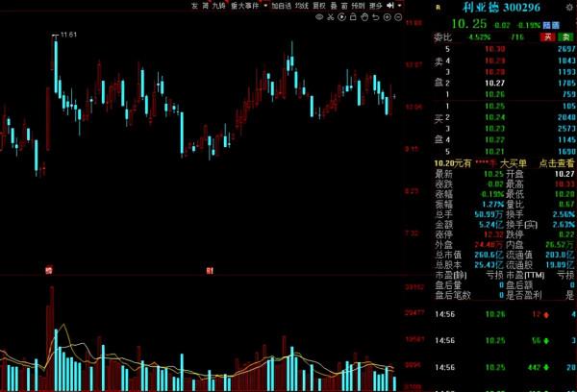Toggle the 均线 moving average display
This screenshot has width=577, height=392.
point(301,6)
